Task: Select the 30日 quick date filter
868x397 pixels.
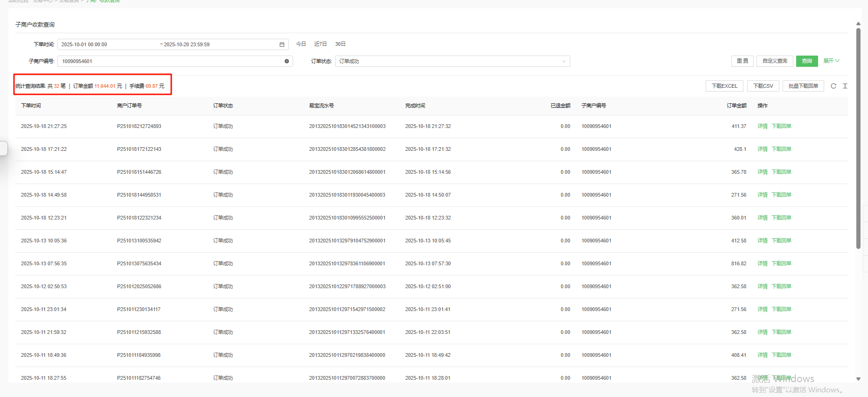Action: point(340,44)
